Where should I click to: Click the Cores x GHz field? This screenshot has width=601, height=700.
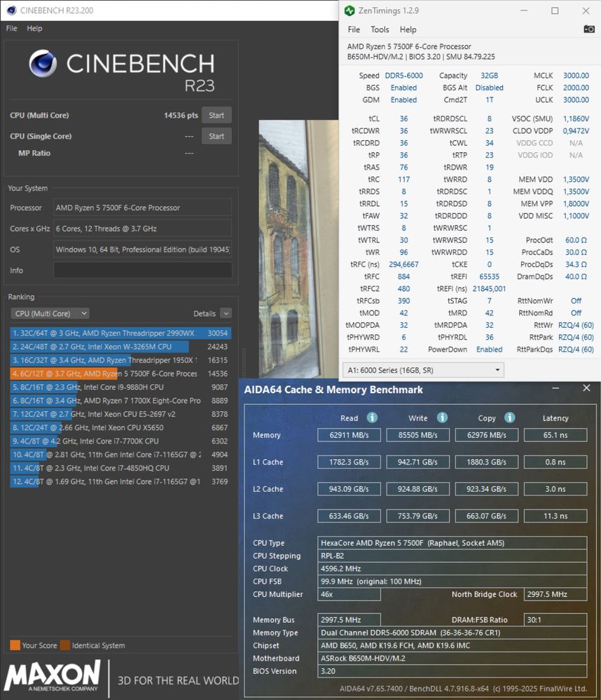coord(143,228)
